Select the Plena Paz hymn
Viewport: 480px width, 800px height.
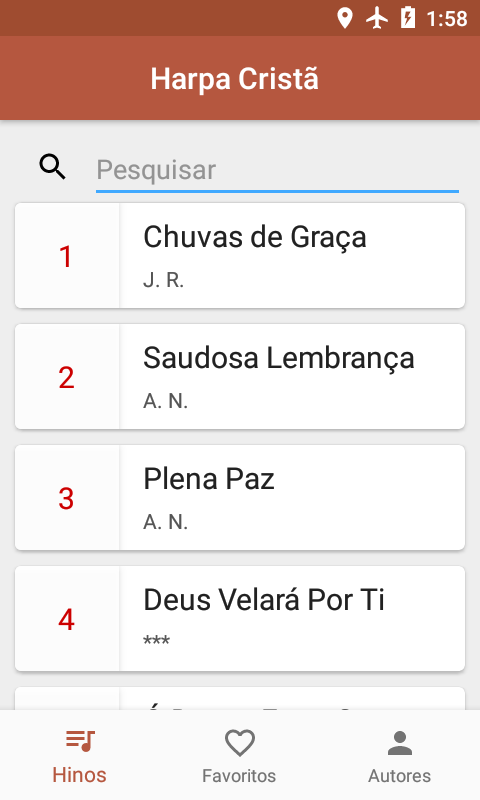coord(240,497)
